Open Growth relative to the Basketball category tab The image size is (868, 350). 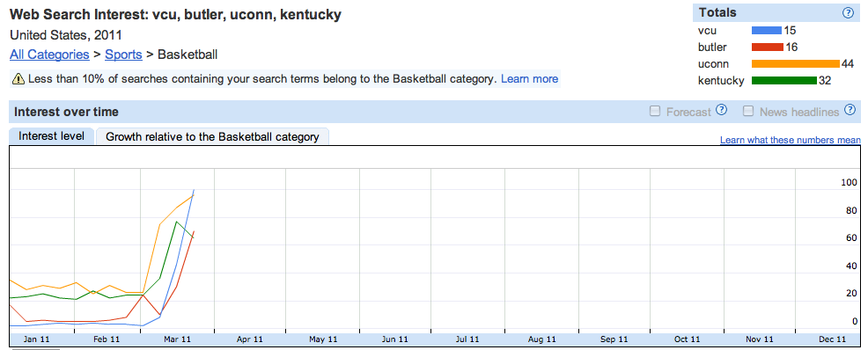pos(212,136)
